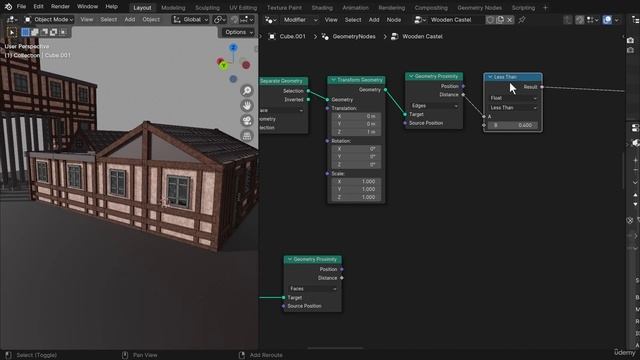
Task: Toggle camera view icon in viewport
Action: (x=247, y=121)
